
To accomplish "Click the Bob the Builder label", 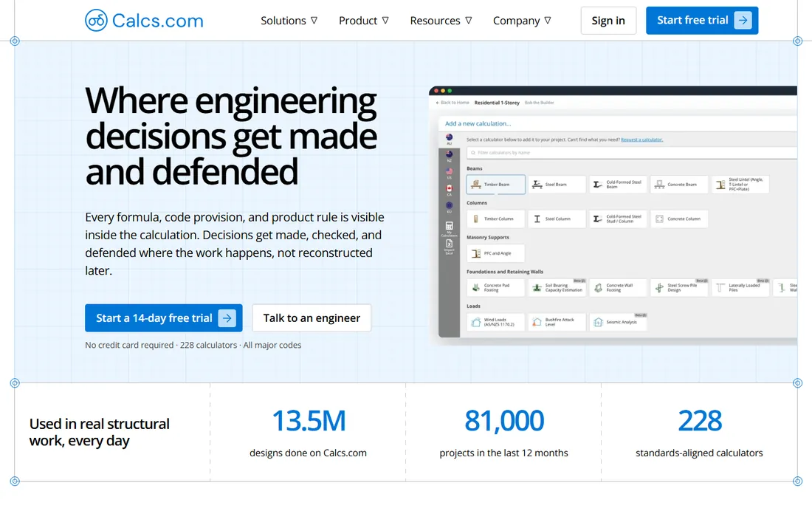I will (x=539, y=103).
